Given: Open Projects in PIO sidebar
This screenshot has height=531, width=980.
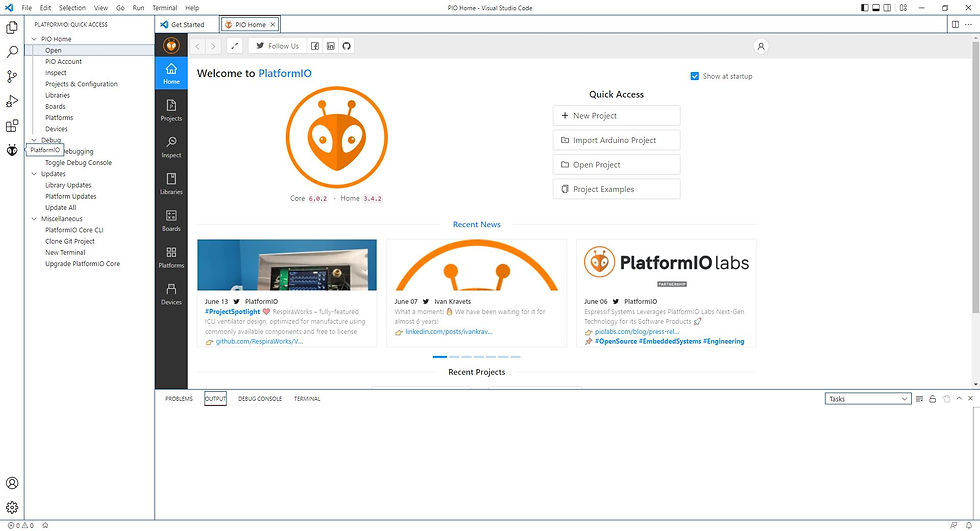Looking at the screenshot, I should [x=171, y=110].
